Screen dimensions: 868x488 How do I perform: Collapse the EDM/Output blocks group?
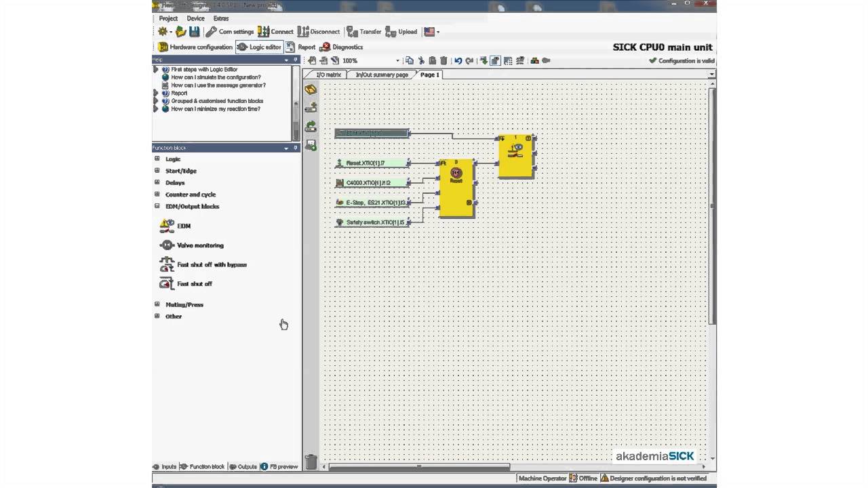[157, 206]
